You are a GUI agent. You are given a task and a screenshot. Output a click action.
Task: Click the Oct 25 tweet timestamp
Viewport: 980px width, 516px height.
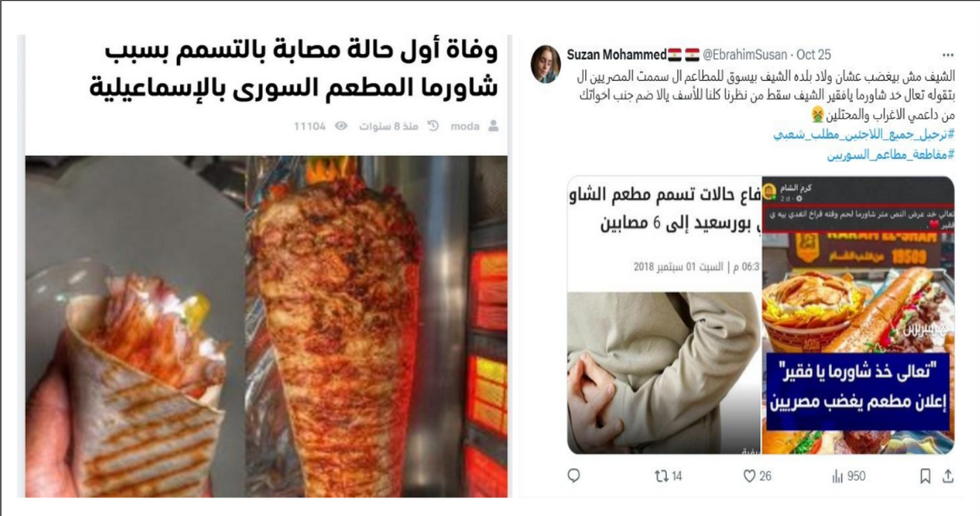[x=814, y=55]
